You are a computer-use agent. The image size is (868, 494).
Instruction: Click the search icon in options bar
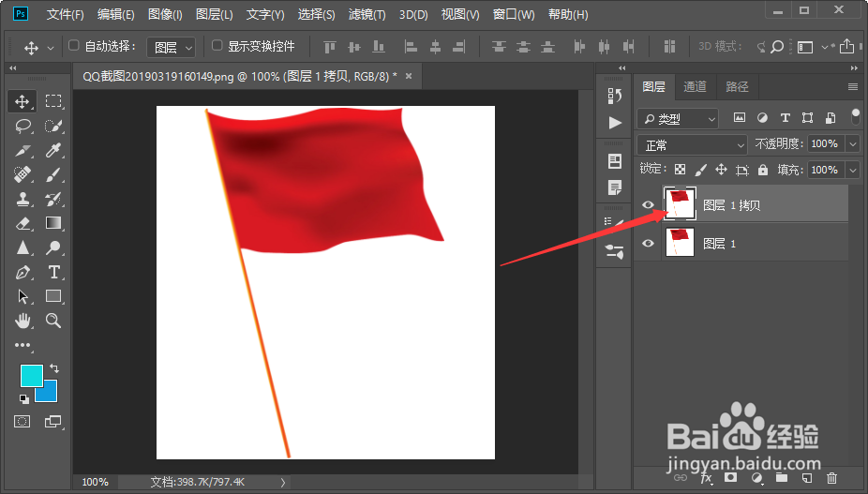pyautogui.click(x=777, y=47)
